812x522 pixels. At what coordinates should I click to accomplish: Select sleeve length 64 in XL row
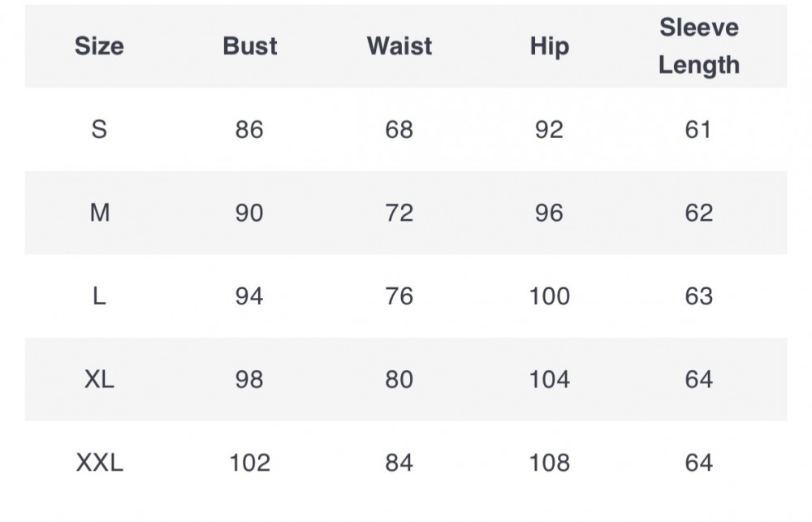[x=698, y=379]
